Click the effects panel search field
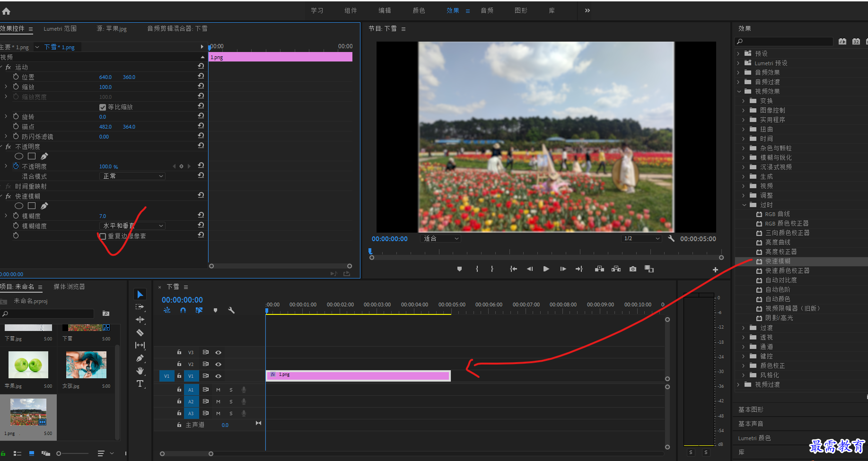Screen dimensions: 868x461 tap(784, 42)
